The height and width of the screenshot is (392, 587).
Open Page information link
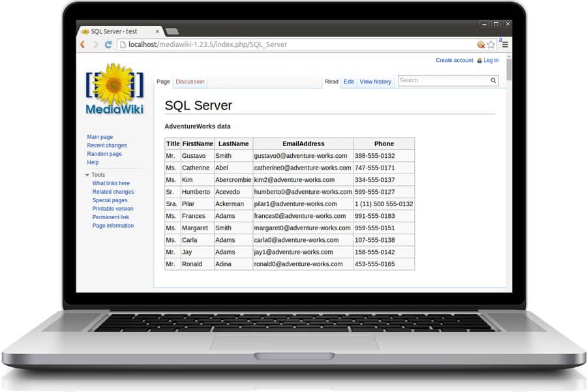[x=113, y=226]
